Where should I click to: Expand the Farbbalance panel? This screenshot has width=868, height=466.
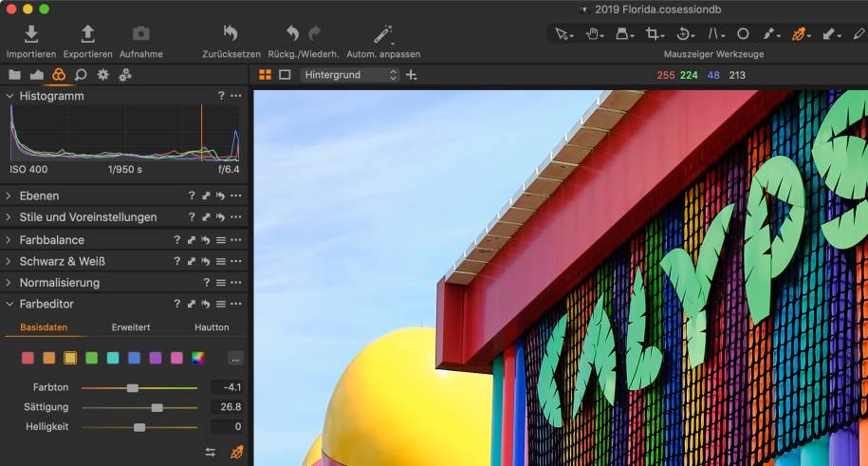point(9,240)
